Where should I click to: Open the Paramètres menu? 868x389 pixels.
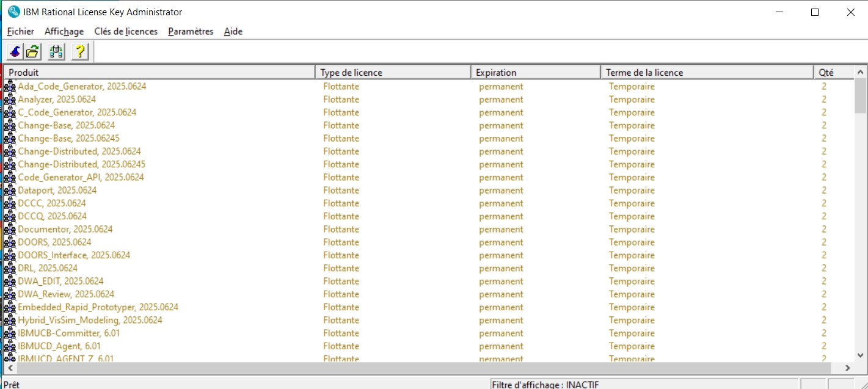(191, 31)
